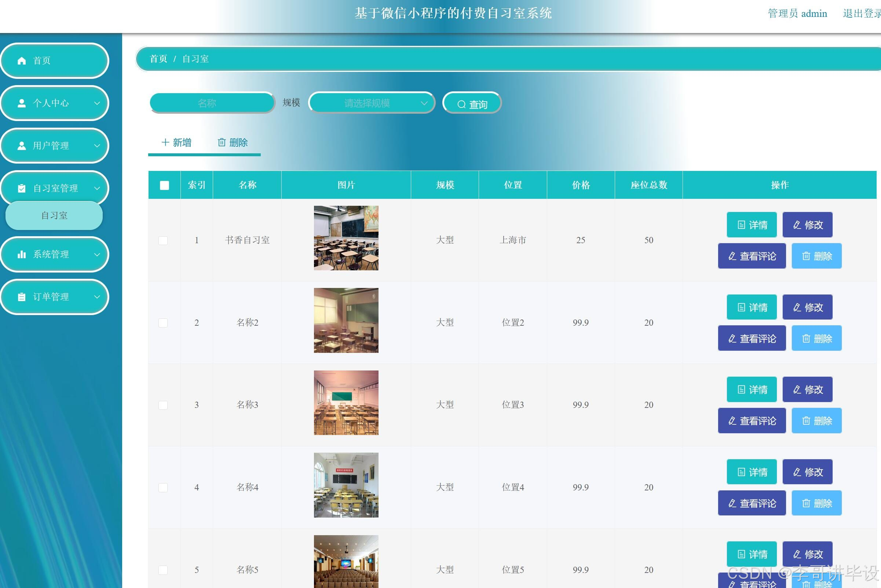
Task: Click the home icon in sidebar
Action: [x=22, y=61]
